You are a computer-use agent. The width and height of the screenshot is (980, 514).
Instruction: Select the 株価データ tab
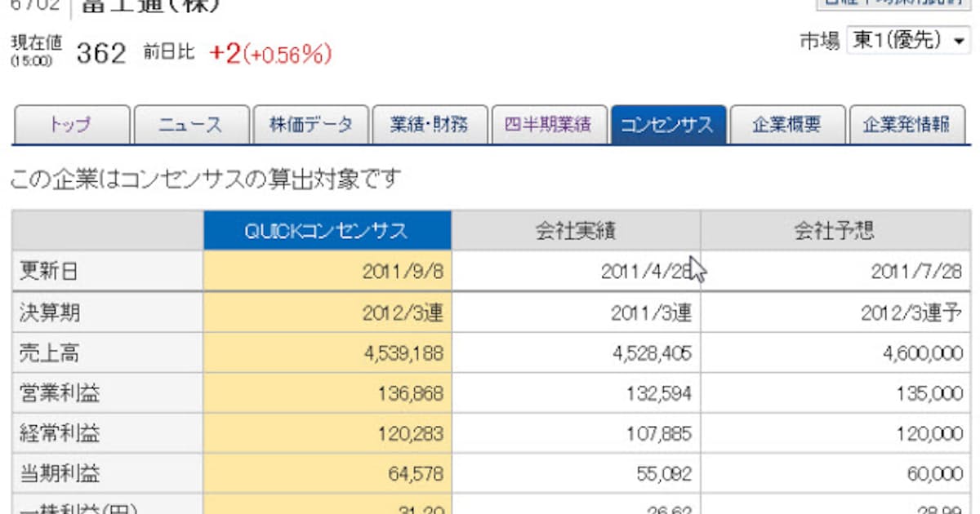310,124
